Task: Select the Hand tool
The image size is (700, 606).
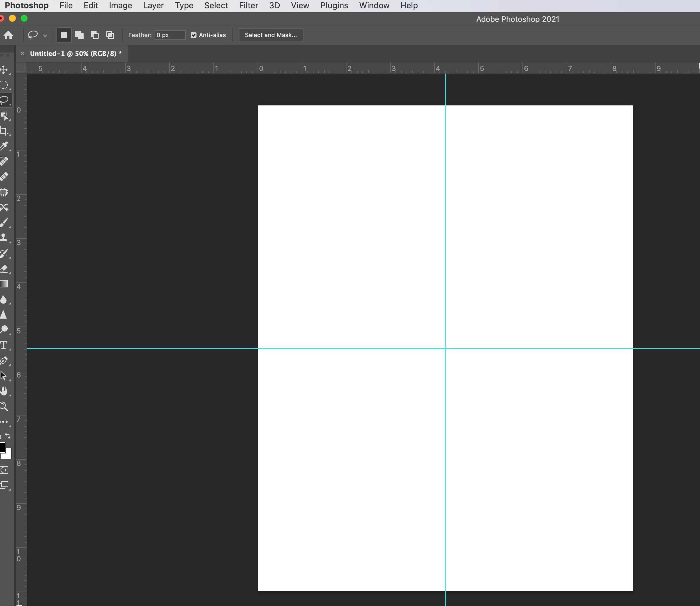Action: click(x=4, y=391)
